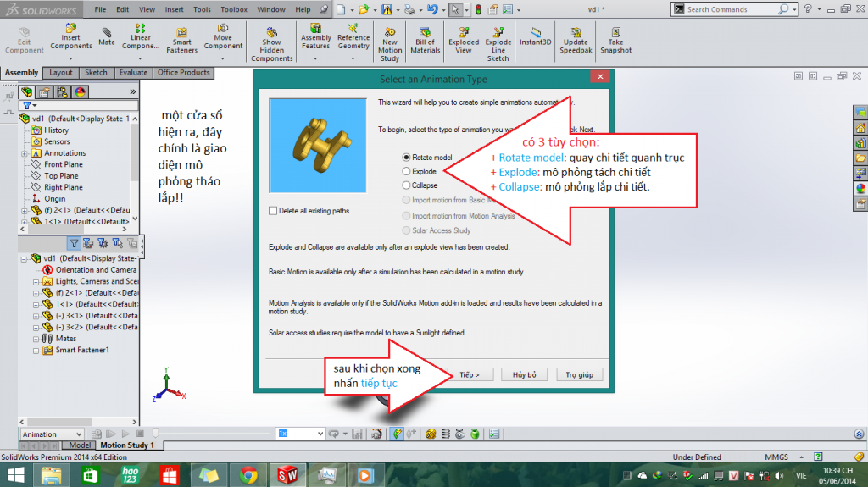This screenshot has width=868, height=487.
Task: Open playback speed 1x dropdown
Action: click(x=300, y=434)
